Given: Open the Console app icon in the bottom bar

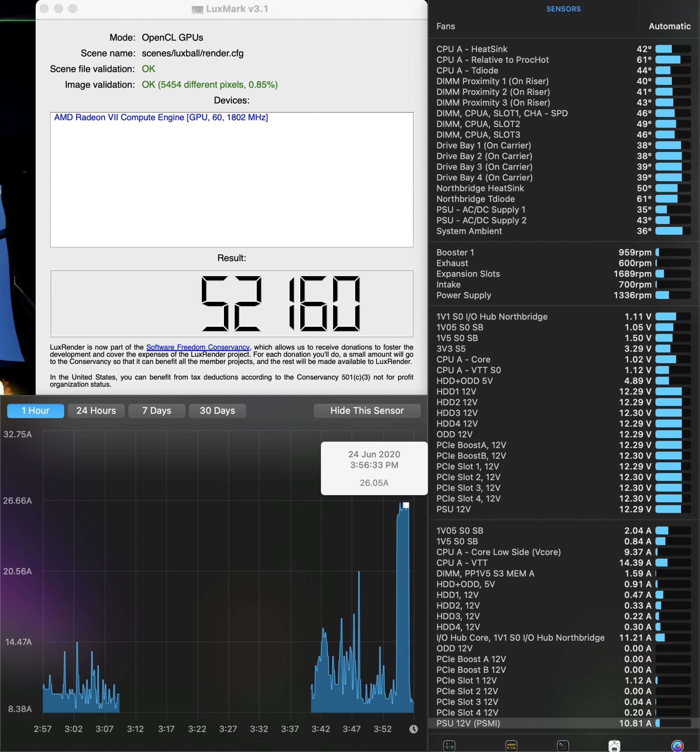Looking at the screenshot, I should 511,746.
